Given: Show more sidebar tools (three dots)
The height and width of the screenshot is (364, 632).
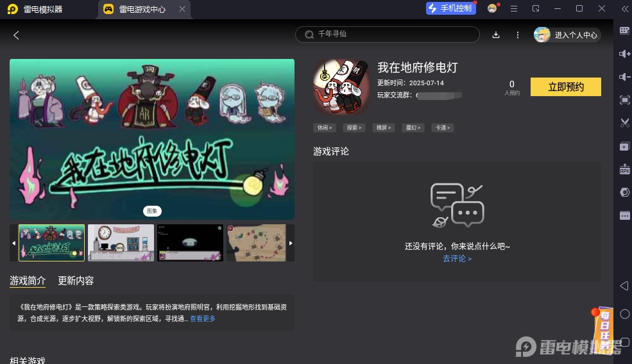Looking at the screenshot, I should [x=624, y=215].
